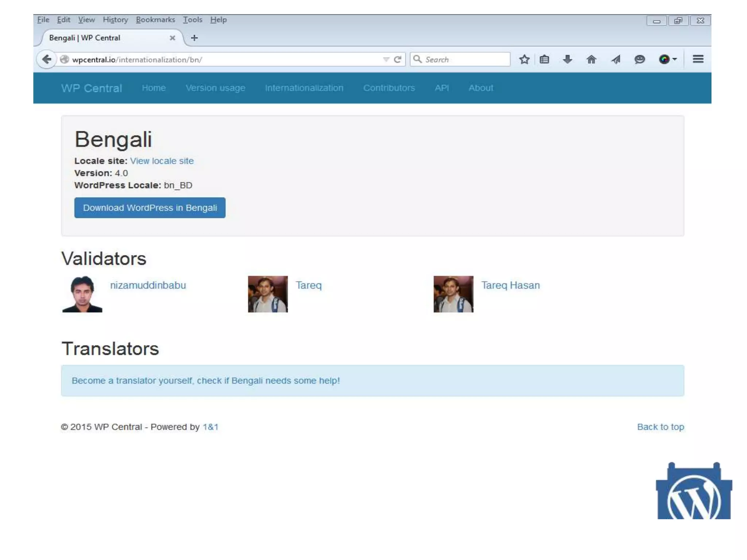Open the chat bubble smiley icon
The width and height of the screenshot is (747, 560).
click(639, 59)
